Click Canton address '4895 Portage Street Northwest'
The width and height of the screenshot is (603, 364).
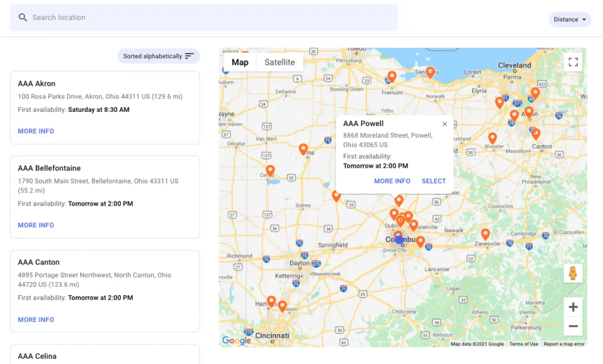point(65,275)
